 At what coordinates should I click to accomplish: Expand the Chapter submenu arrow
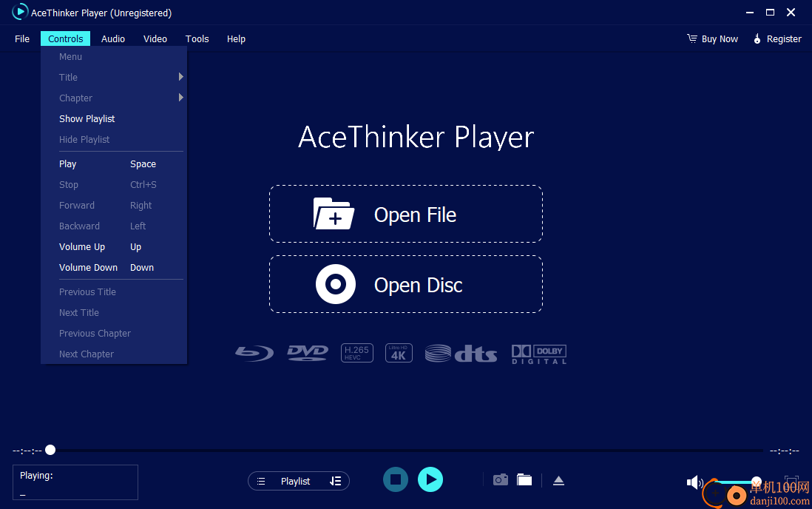(180, 98)
